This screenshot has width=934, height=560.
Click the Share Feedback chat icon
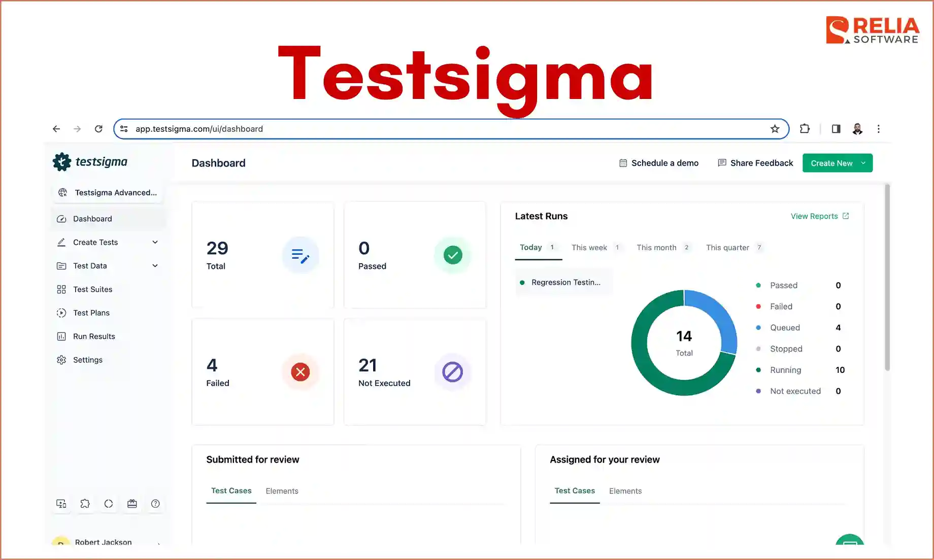coord(721,163)
